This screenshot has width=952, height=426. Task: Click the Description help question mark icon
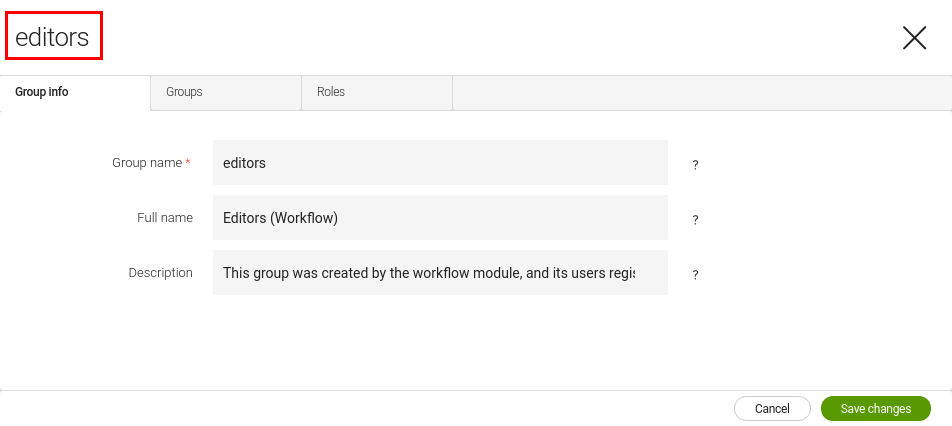[695, 275]
